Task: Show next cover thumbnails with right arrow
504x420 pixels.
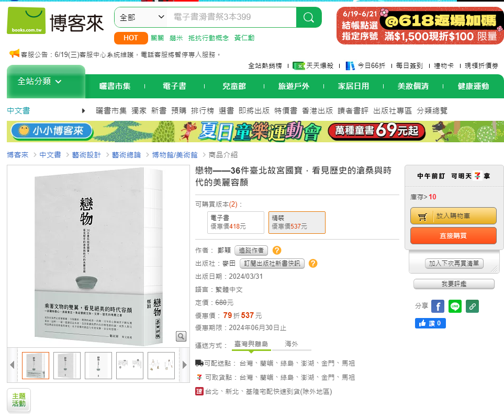Action: (x=185, y=365)
